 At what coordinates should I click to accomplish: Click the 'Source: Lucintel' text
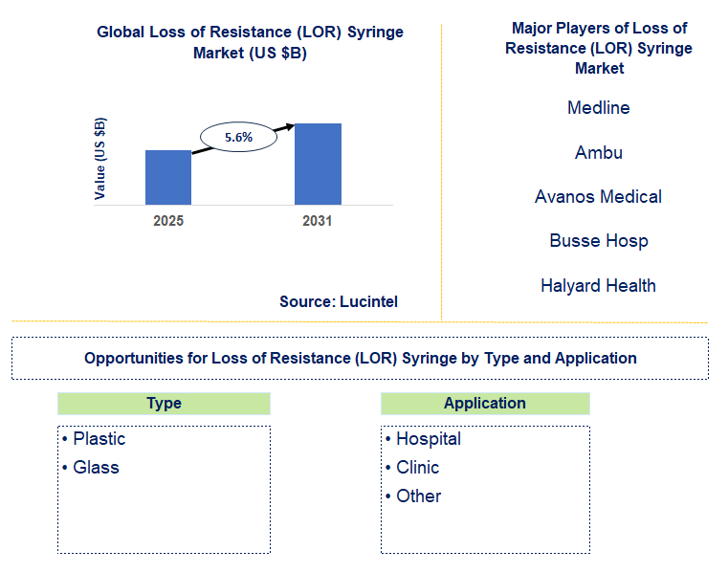339,302
